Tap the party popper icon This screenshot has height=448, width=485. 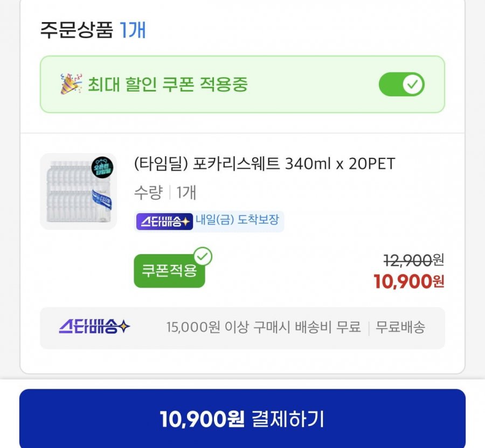[x=71, y=85]
